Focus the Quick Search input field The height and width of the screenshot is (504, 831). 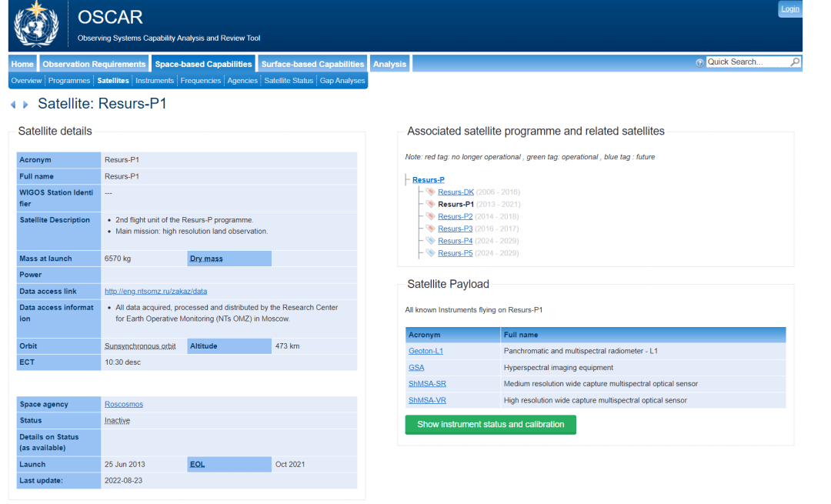pos(746,62)
